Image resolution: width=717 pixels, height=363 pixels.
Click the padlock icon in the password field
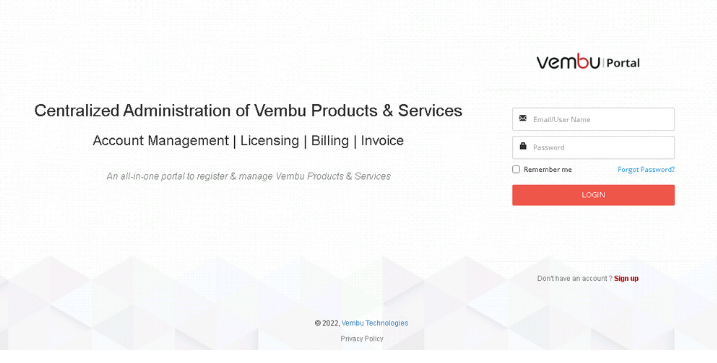point(523,146)
